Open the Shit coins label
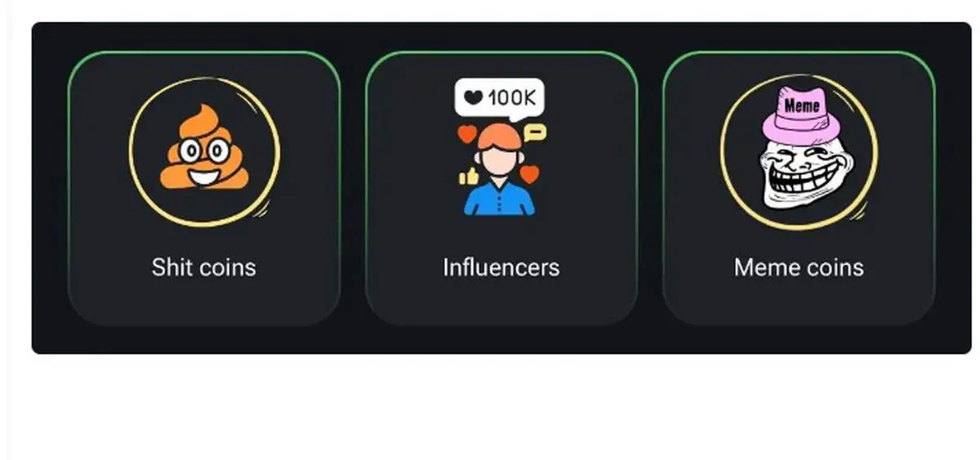This screenshot has width=980, height=460. [x=204, y=267]
